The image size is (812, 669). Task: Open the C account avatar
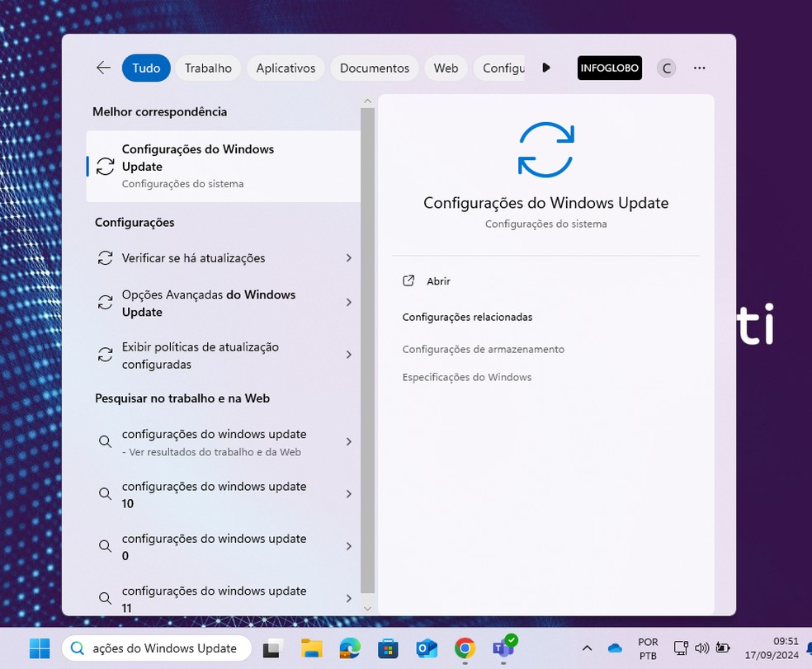[667, 68]
